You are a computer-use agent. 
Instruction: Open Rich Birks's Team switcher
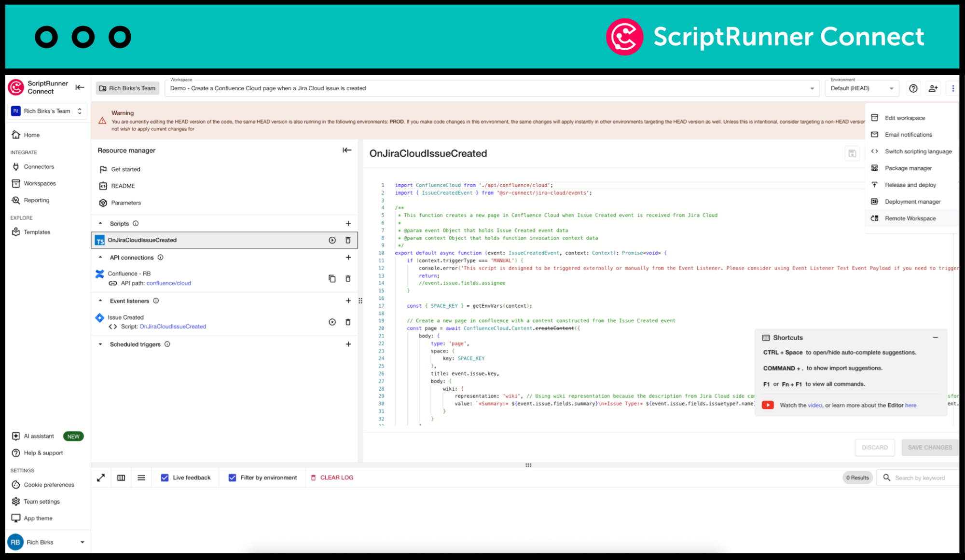point(47,111)
